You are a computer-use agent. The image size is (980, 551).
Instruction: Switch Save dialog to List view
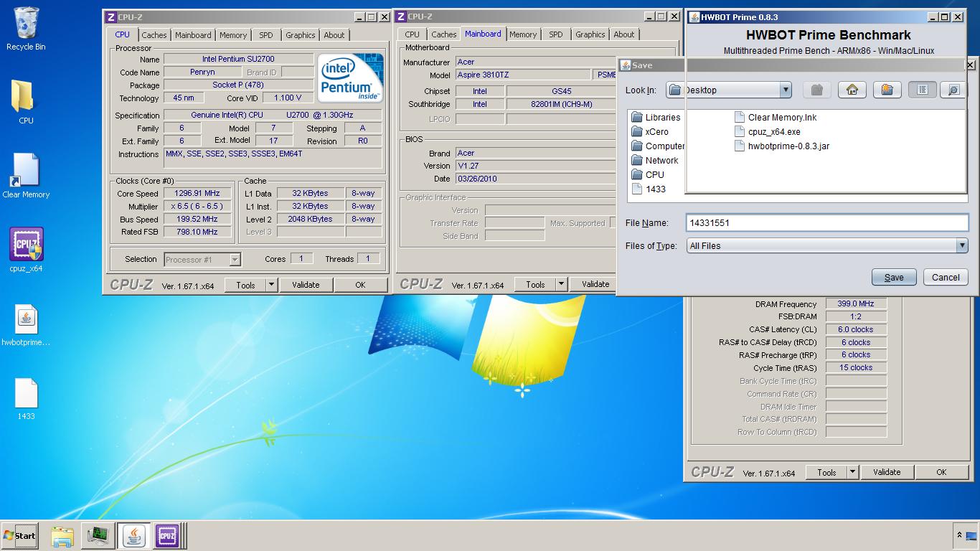(922, 90)
